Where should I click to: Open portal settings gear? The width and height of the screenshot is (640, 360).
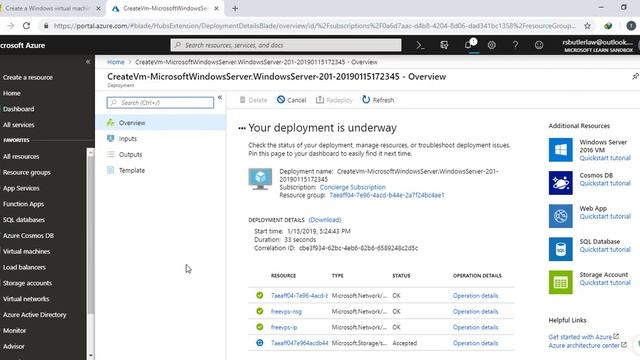491,45
